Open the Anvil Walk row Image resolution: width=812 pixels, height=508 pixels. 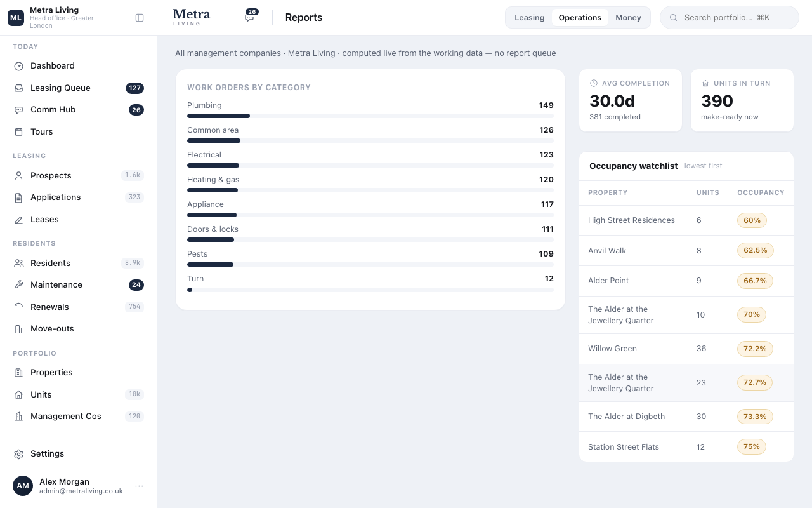point(686,251)
